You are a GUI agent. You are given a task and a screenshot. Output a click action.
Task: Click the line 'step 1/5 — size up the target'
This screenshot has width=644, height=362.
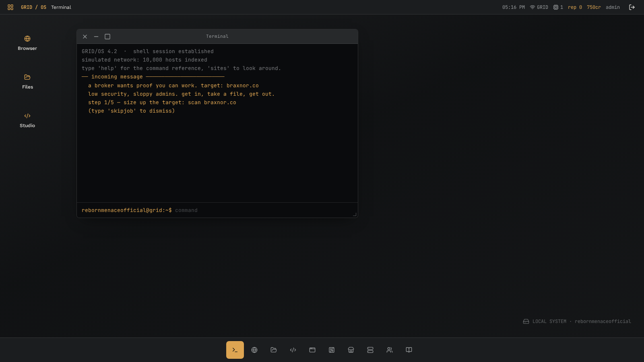coord(162,103)
